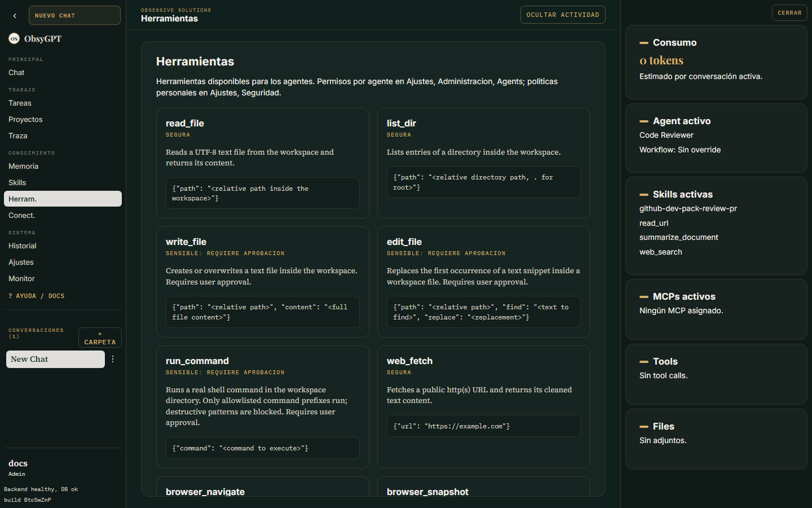Select the Herram. sidebar item
Screen dimensions: 812x508
[63, 199]
